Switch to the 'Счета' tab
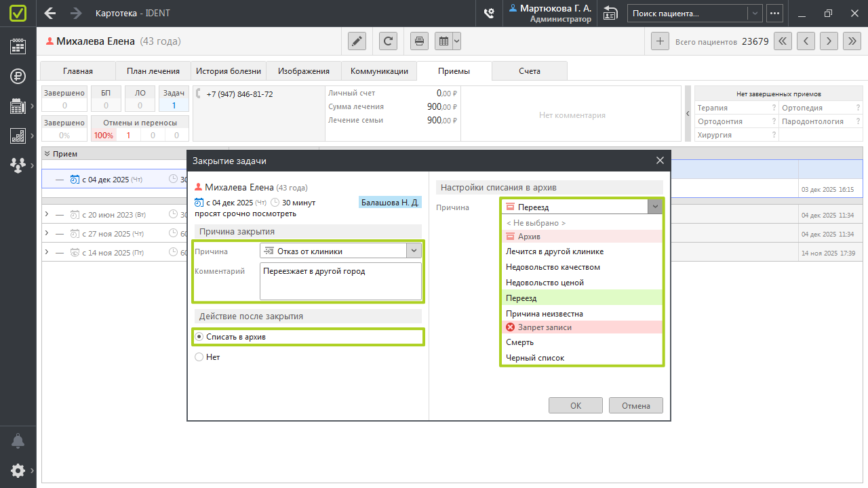The height and width of the screenshot is (488, 868). tap(530, 71)
